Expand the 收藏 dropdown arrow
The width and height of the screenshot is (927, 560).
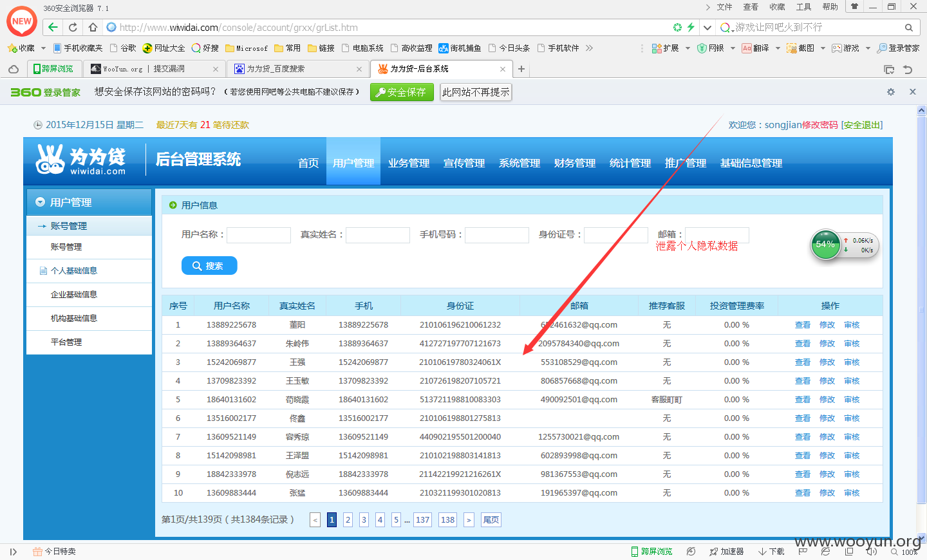tap(43, 48)
